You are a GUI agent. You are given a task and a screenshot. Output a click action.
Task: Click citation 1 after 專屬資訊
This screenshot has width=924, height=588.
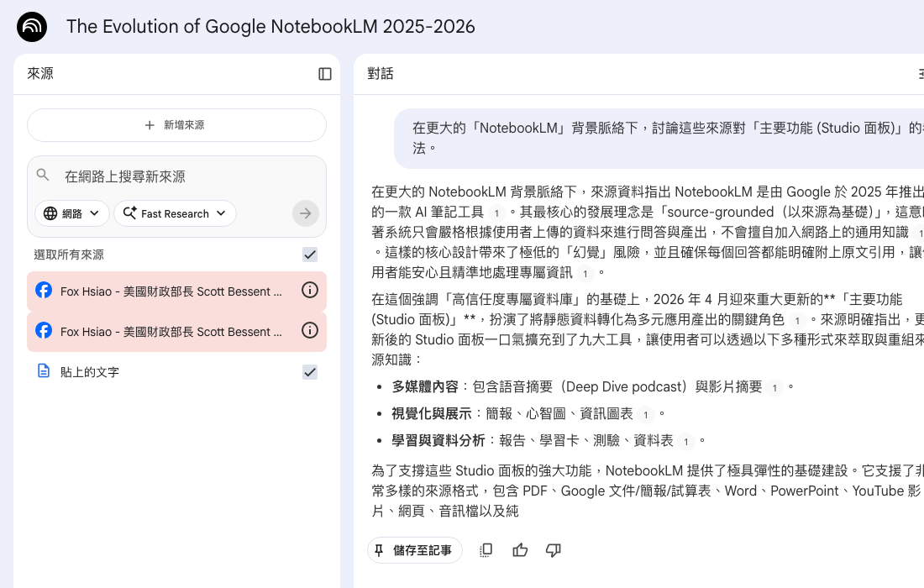[x=585, y=273]
